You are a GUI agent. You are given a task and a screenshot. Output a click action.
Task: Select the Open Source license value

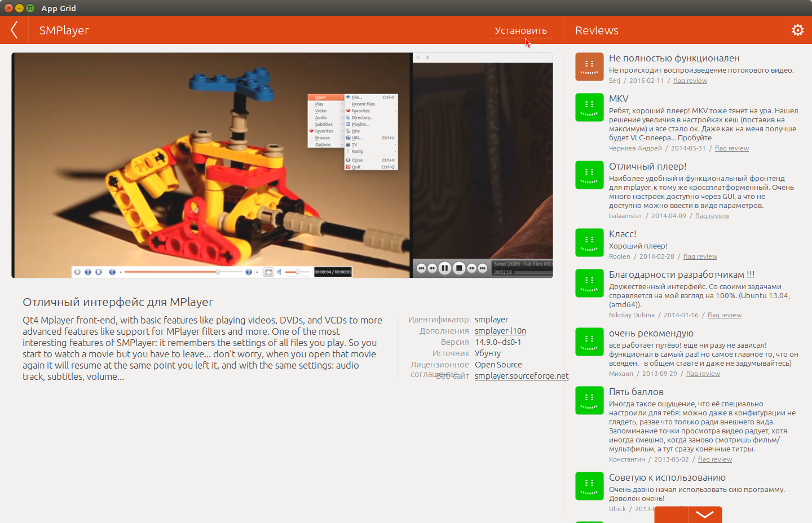(498, 365)
